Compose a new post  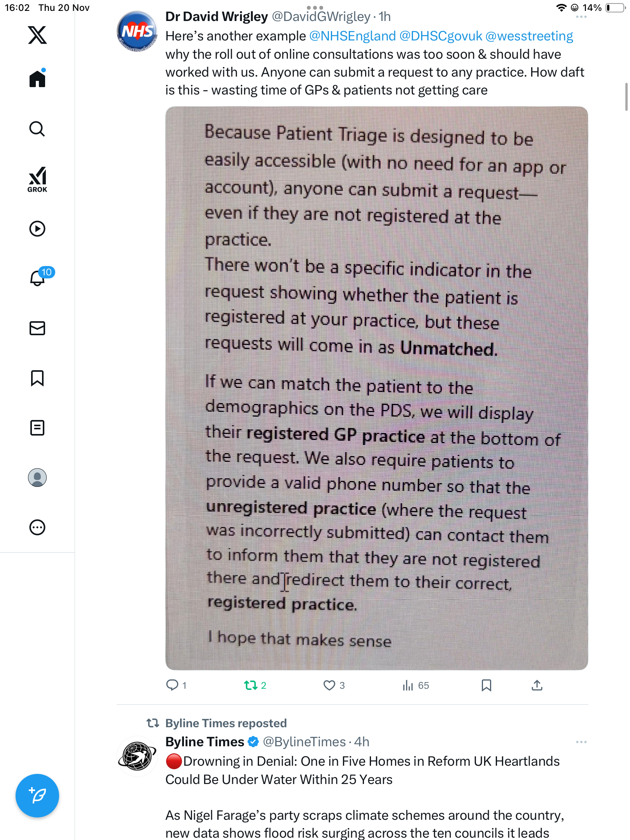click(x=37, y=796)
